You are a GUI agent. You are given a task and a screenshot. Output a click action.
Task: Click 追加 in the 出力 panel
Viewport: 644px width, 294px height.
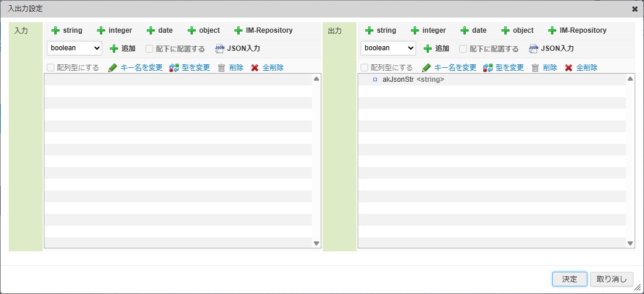[437, 49]
